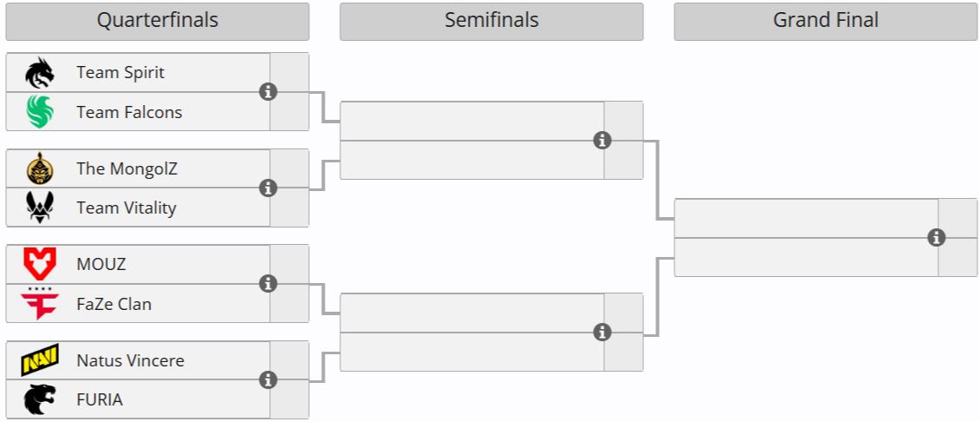Show details of the lower semifinal match
Screen dimensions: 980x422
pos(602,332)
